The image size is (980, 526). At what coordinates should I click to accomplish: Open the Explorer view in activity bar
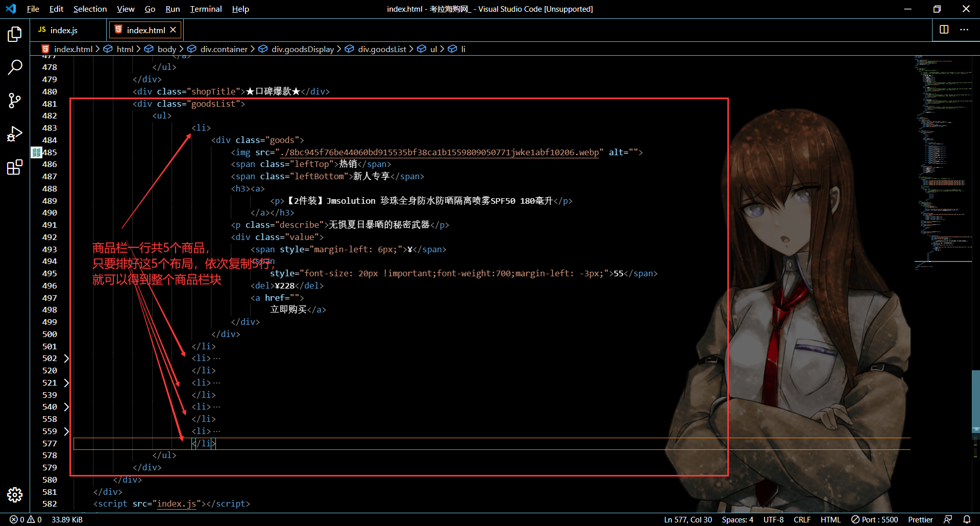click(15, 35)
